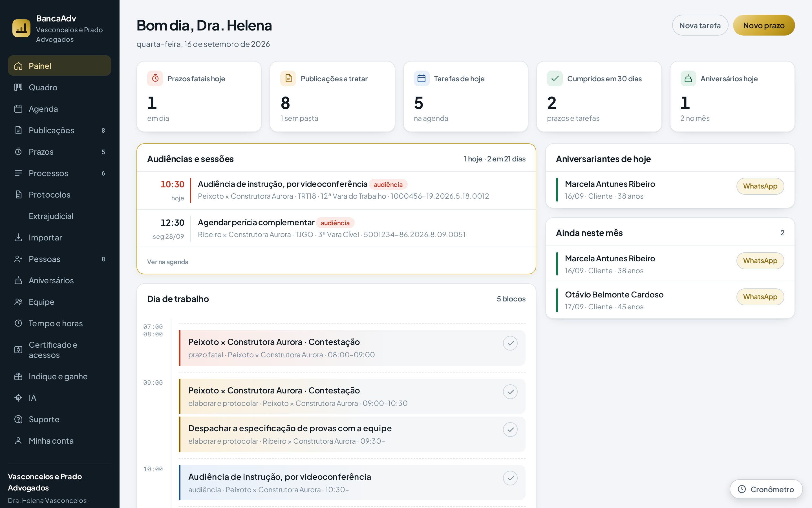Open the Prazos fatais hoje card

(199, 97)
